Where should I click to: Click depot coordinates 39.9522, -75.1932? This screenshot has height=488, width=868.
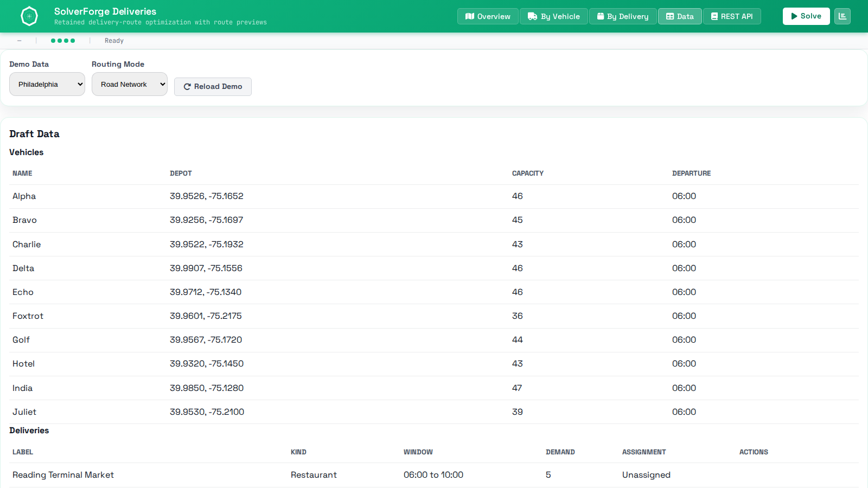coord(207,245)
